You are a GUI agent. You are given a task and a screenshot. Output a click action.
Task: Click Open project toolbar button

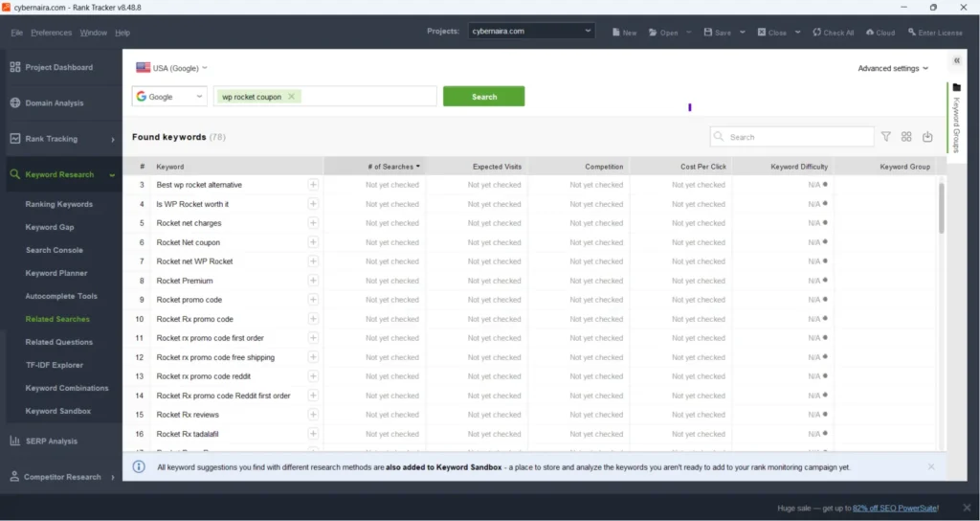663,33
